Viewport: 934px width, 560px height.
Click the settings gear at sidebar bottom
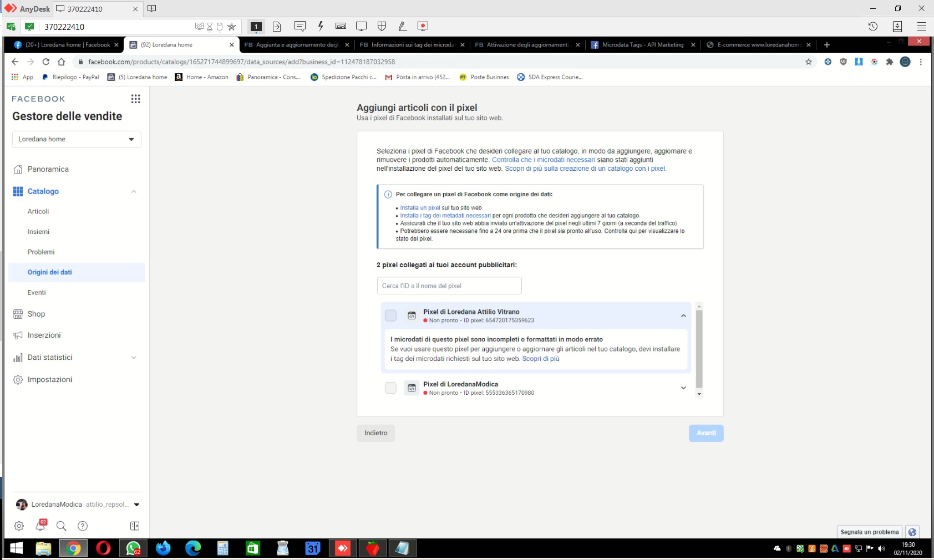[x=19, y=526]
